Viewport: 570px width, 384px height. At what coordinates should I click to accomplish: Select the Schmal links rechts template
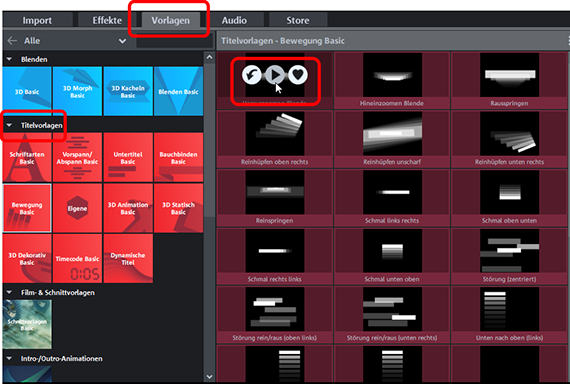pos(392,198)
